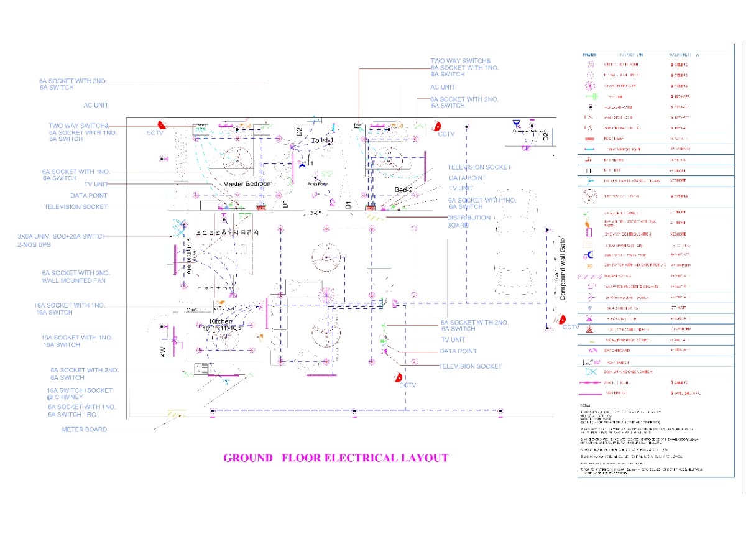The image size is (756, 534).
Task: Click the Compound wall Gate text
Action: pos(563,269)
